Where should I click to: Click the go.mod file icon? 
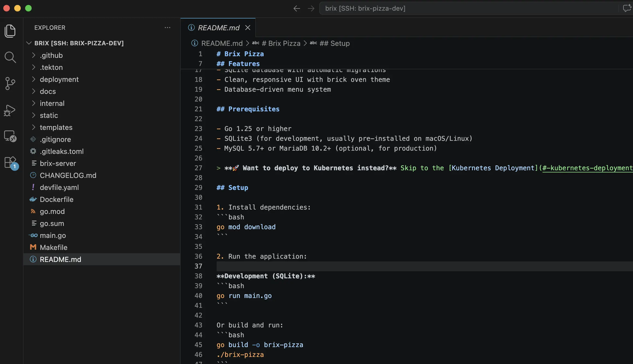pyautogui.click(x=33, y=211)
